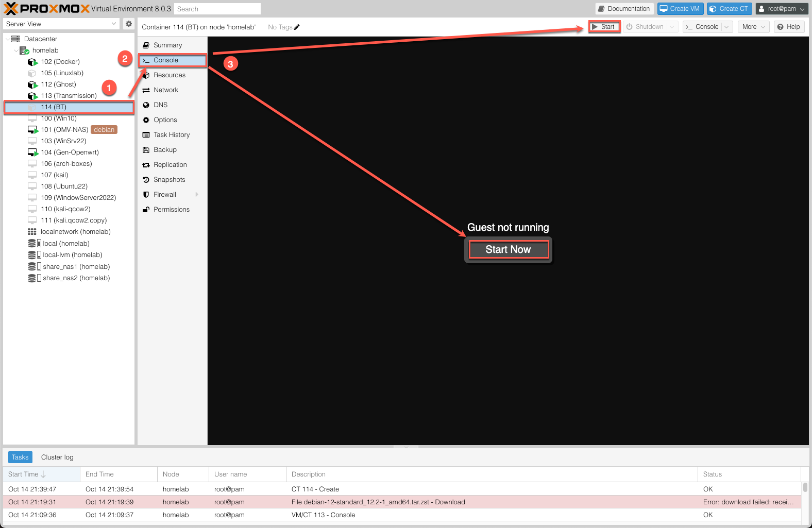812x528 pixels.
Task: Open the Network panel
Action: coord(172,90)
